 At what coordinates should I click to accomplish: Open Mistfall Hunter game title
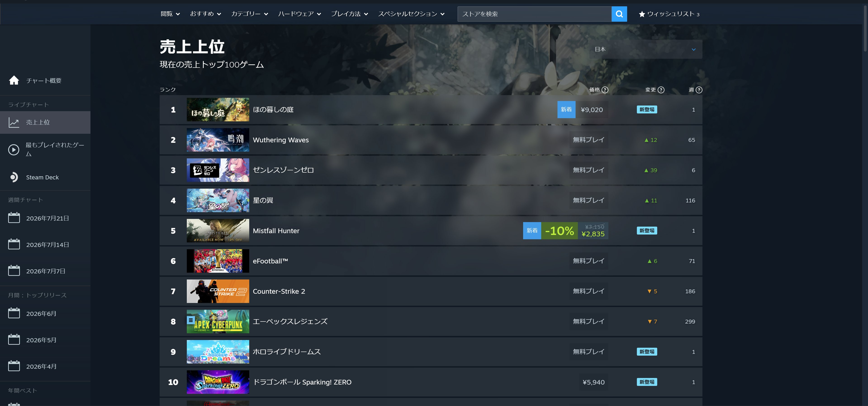click(276, 231)
